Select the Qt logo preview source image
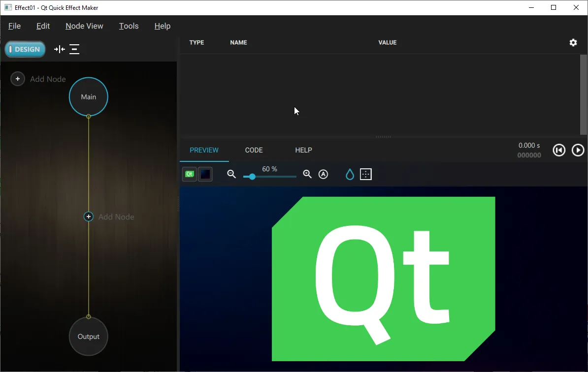Image resolution: width=588 pixels, height=372 pixels. click(x=189, y=174)
